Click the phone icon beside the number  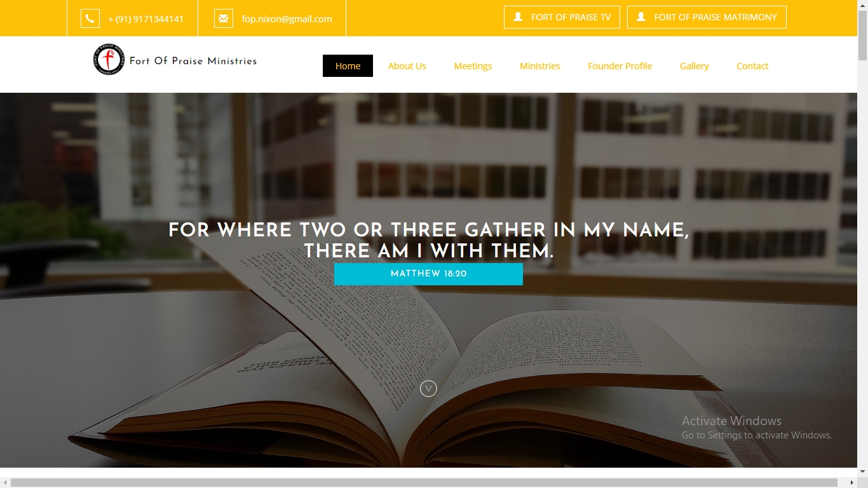[90, 18]
